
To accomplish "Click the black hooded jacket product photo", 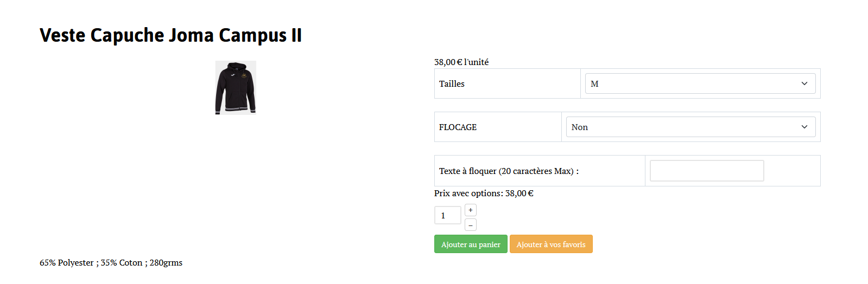I will pyautogui.click(x=236, y=87).
